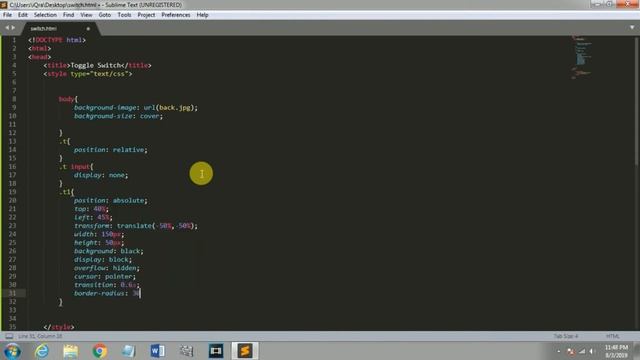640x360 pixels.
Task: Open the action center flag icon
Action: pyautogui.click(x=571, y=351)
